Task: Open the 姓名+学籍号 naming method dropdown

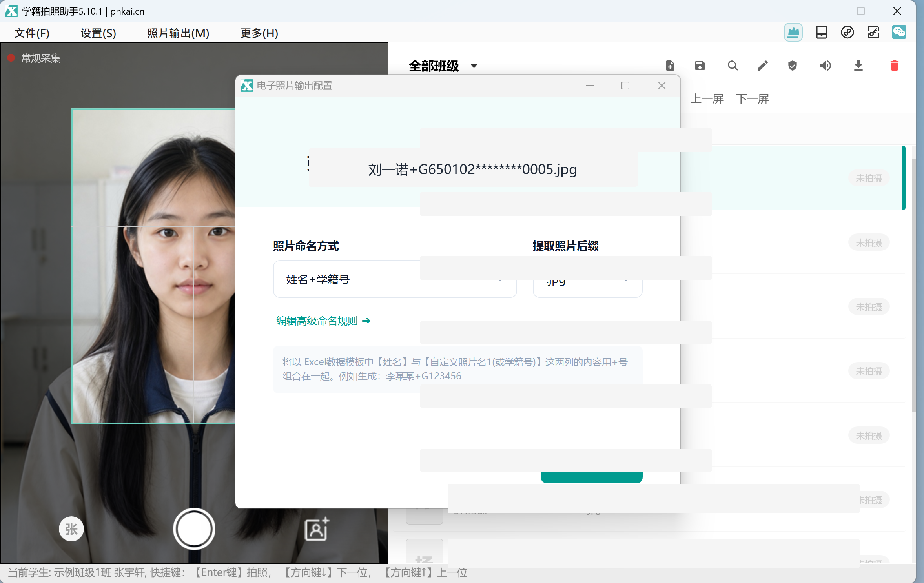Action: pyautogui.click(x=395, y=279)
